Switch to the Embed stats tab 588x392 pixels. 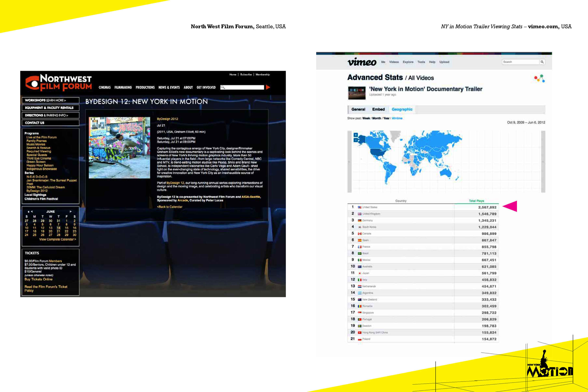click(x=378, y=109)
